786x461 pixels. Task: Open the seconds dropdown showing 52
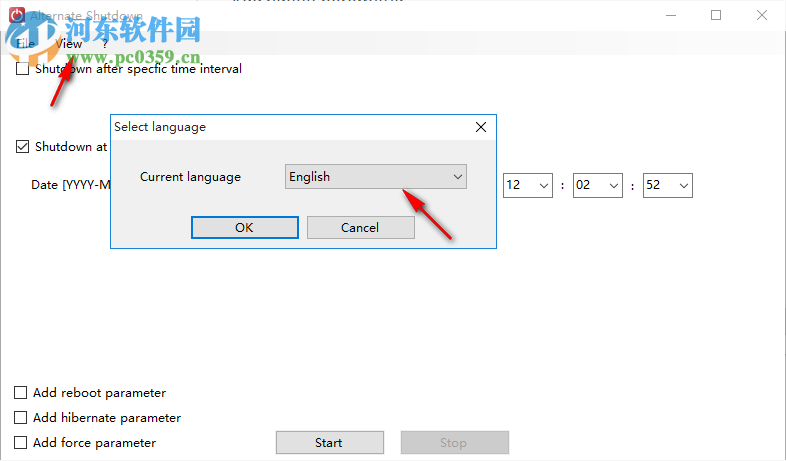[x=668, y=185]
